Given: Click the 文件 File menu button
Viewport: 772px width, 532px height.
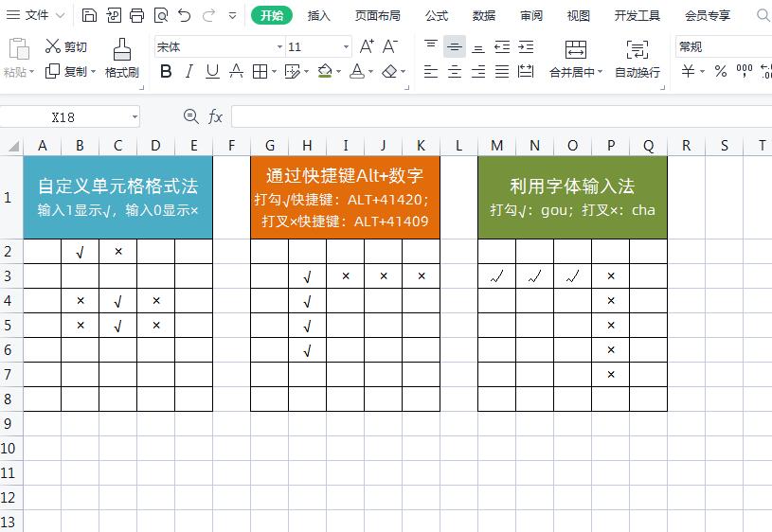Looking at the screenshot, I should (28, 16).
